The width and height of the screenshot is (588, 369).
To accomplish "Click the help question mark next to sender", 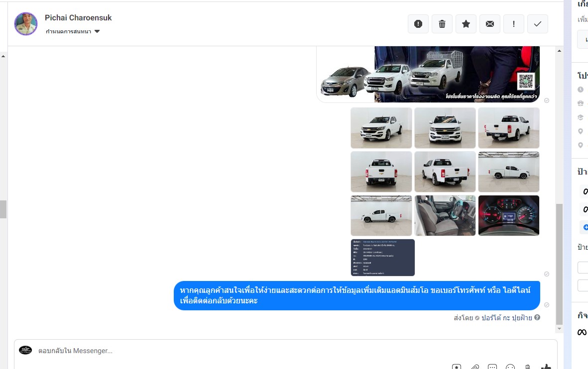I will [537, 317].
